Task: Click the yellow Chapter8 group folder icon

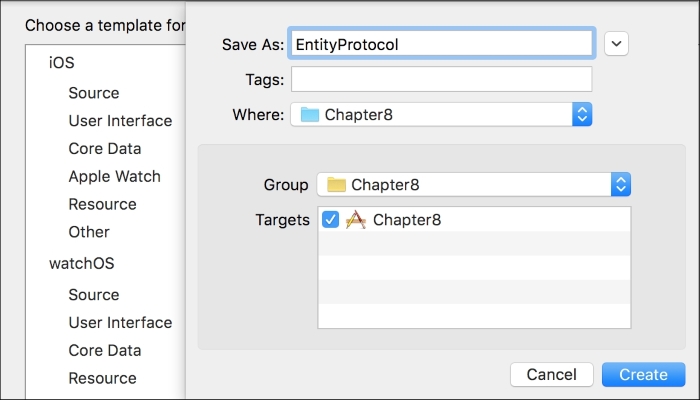Action: point(336,184)
